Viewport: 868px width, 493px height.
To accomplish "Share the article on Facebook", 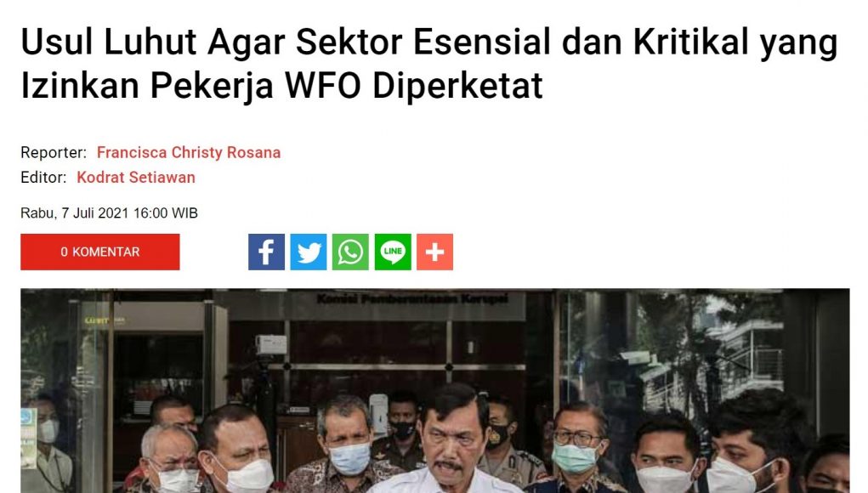I will [x=266, y=252].
